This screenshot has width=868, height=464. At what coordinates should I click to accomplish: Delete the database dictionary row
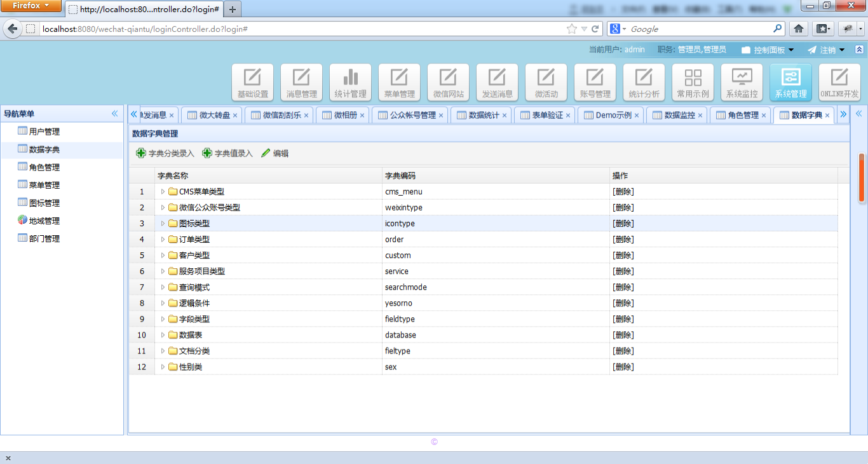coord(623,335)
